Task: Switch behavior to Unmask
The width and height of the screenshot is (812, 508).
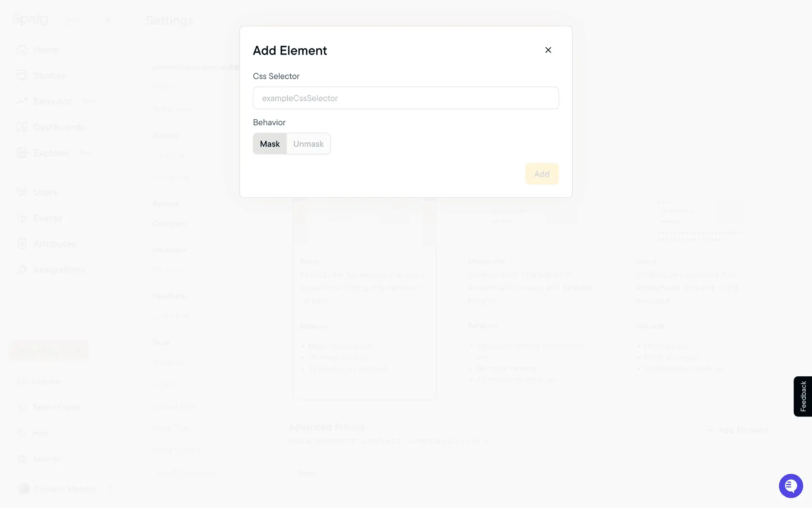Action: click(308, 144)
